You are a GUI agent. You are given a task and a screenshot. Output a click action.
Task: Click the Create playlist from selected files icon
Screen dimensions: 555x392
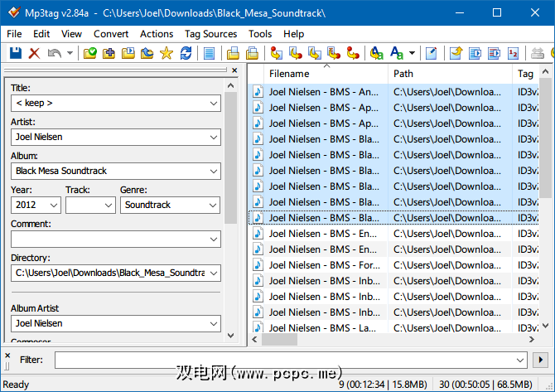495,54
